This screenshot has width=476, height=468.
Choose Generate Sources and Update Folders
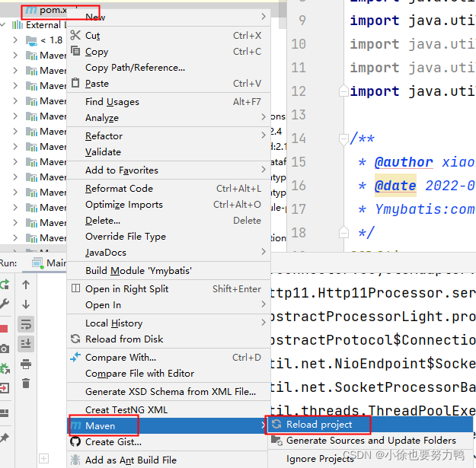click(370, 440)
